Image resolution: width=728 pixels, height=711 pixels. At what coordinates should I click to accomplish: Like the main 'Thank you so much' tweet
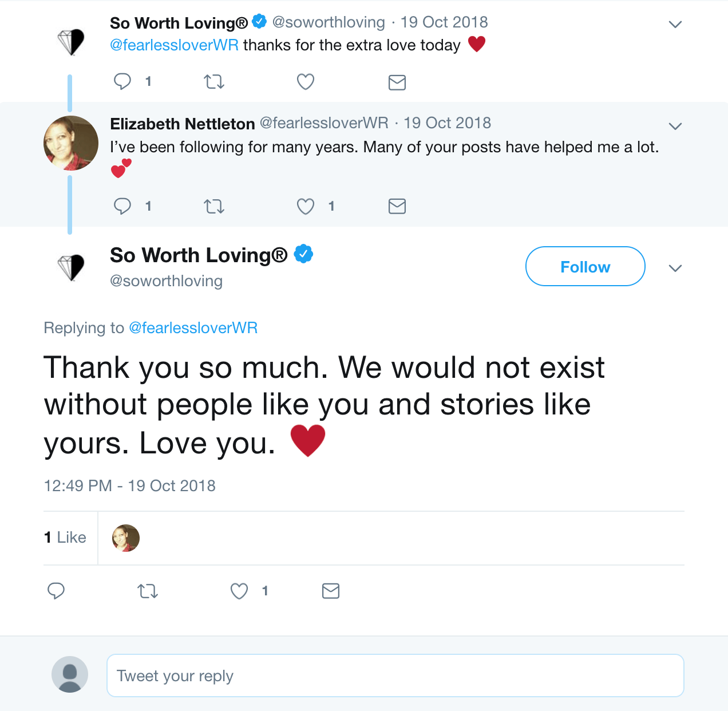pyautogui.click(x=239, y=591)
